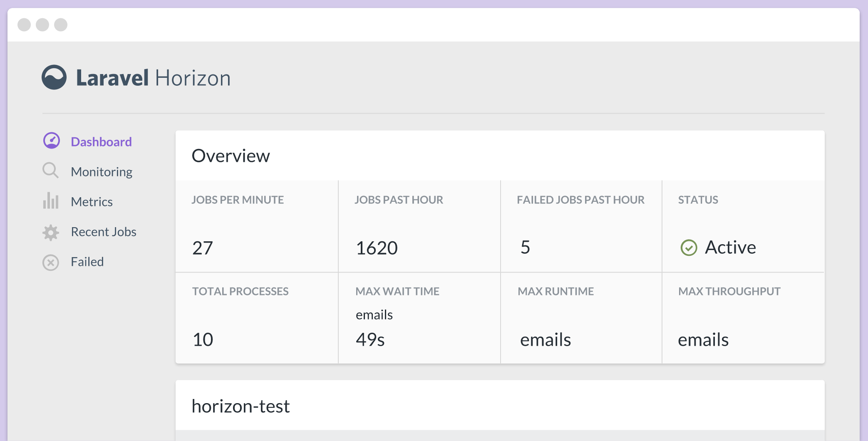Image resolution: width=868 pixels, height=441 pixels.
Task: Open Recent Jobs from the sidebar
Action: [103, 232]
